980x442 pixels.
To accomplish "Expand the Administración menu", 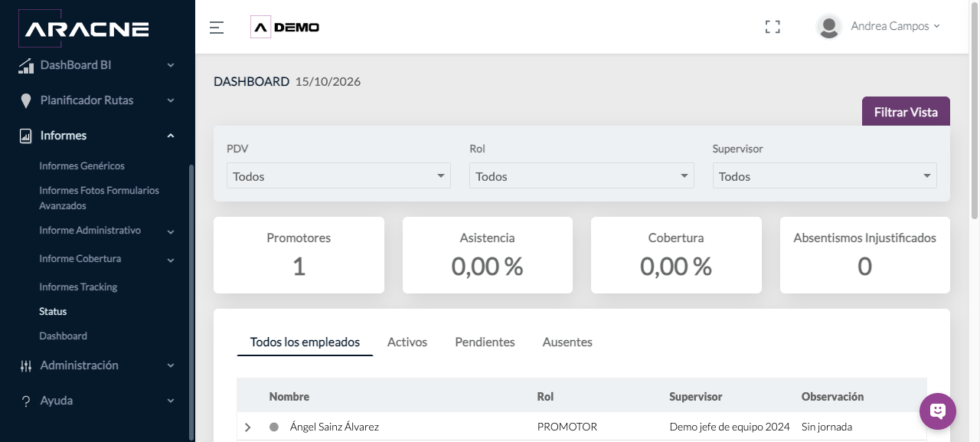I will (x=171, y=365).
